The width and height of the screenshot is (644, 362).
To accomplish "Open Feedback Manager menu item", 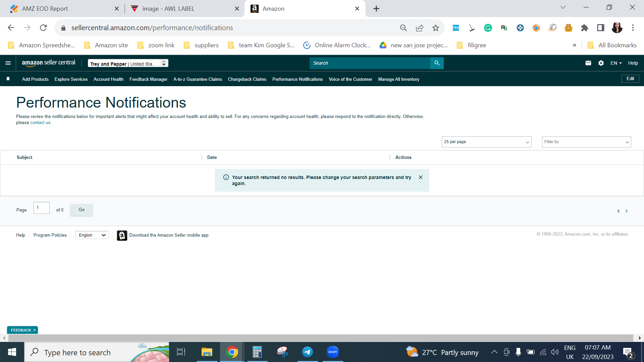I will [148, 79].
